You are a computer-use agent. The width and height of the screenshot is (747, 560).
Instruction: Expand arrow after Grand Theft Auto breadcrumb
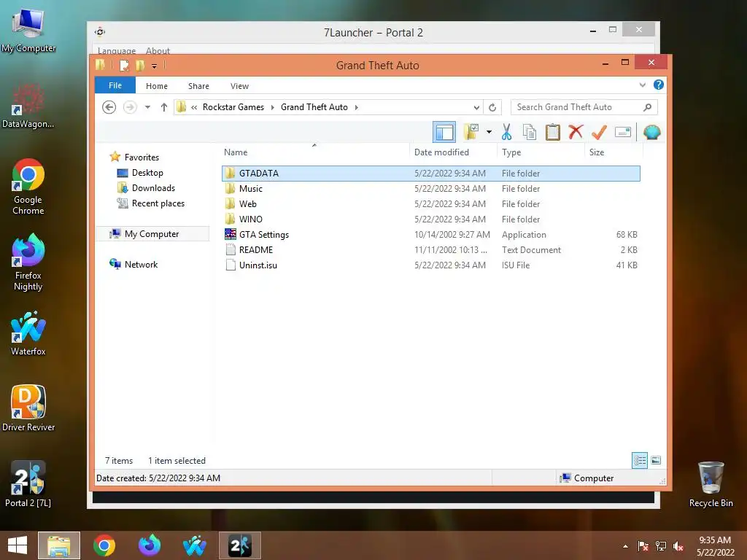pyautogui.click(x=356, y=107)
